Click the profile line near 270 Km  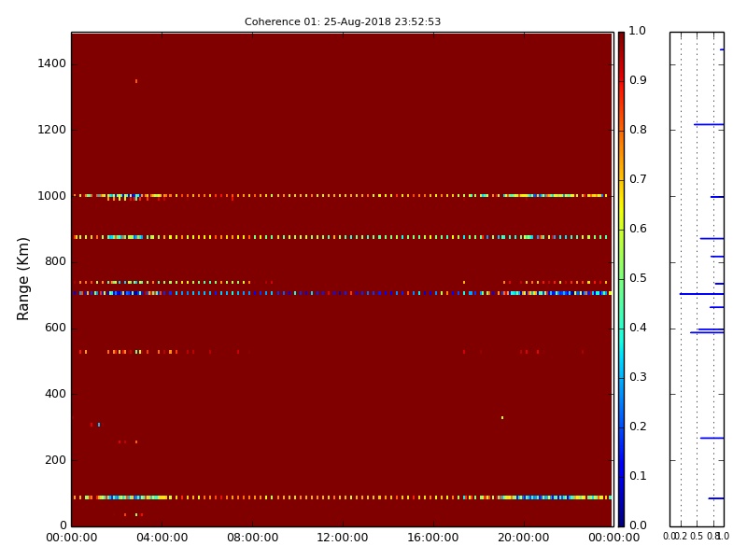712,438
